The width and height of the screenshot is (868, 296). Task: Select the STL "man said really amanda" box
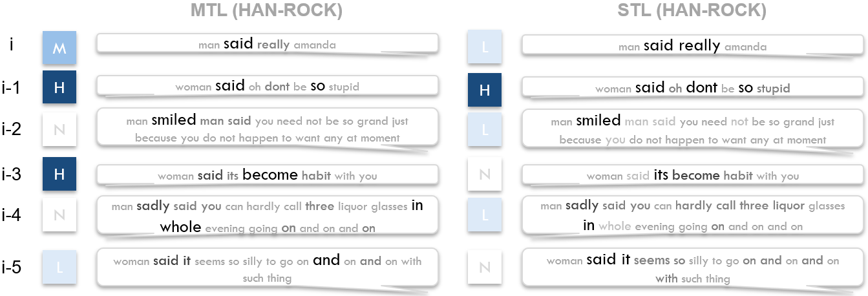tap(692, 45)
